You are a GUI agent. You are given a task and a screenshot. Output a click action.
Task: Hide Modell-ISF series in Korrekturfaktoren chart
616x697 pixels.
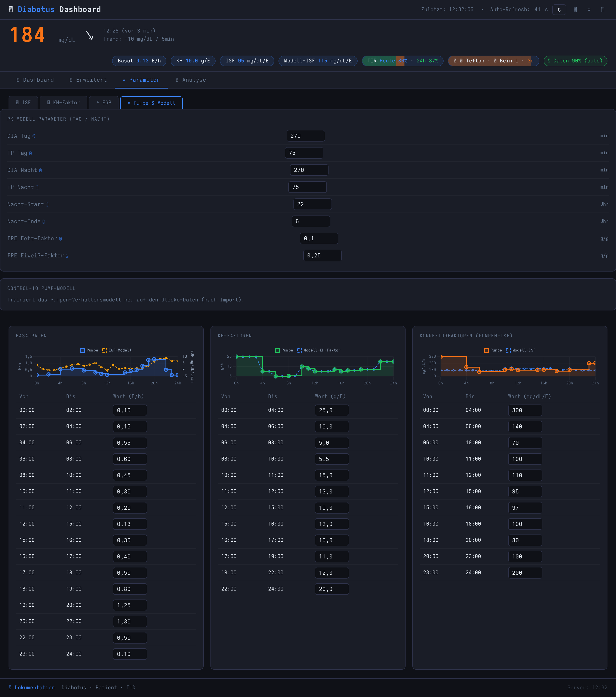pos(520,350)
